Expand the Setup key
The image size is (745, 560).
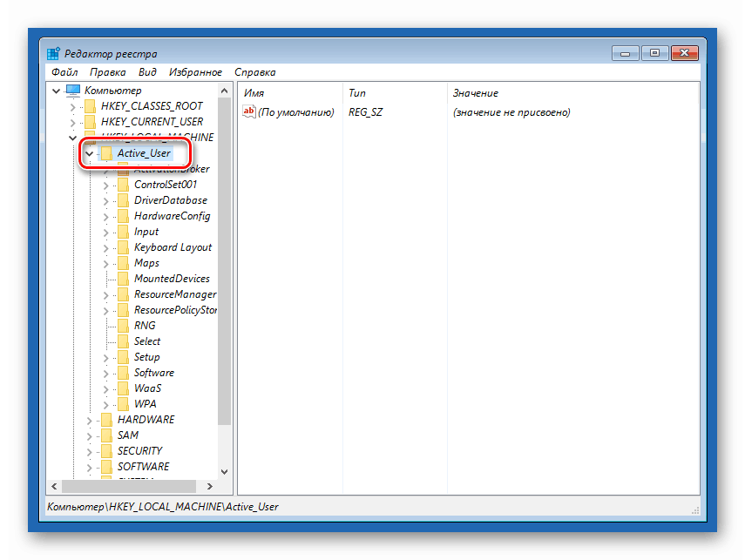click(106, 358)
